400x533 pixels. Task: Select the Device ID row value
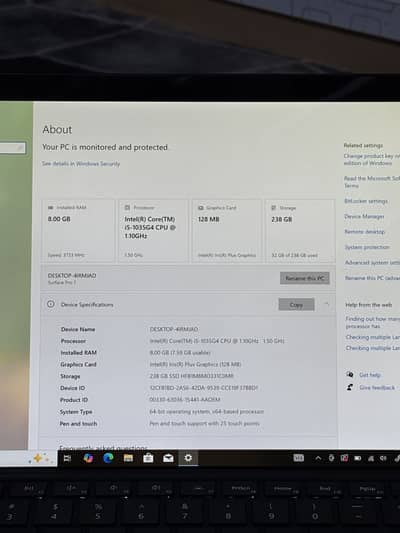tap(204, 388)
